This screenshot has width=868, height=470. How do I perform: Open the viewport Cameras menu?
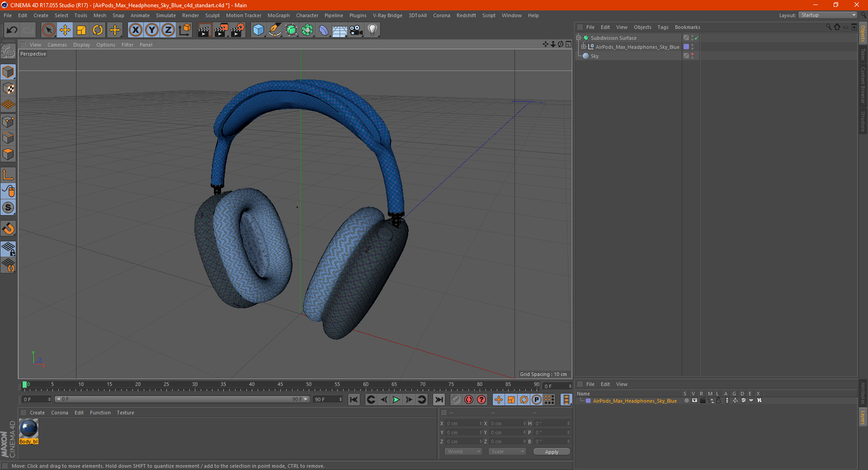pyautogui.click(x=57, y=45)
